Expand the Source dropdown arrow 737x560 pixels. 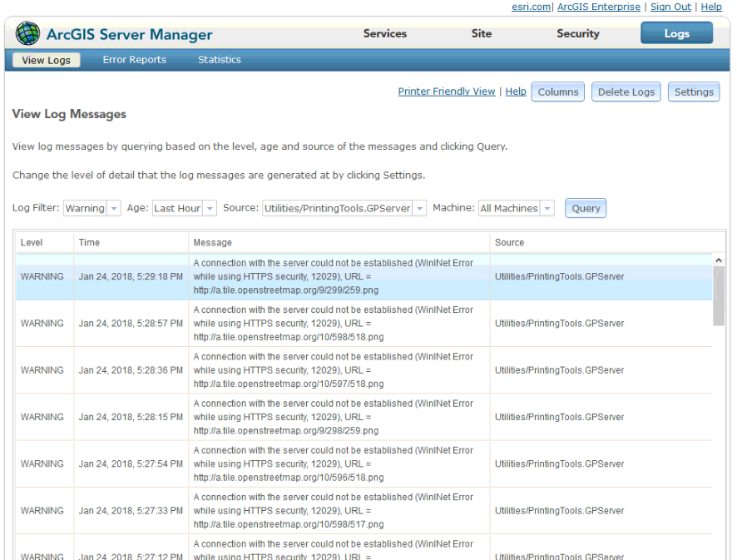click(x=420, y=208)
